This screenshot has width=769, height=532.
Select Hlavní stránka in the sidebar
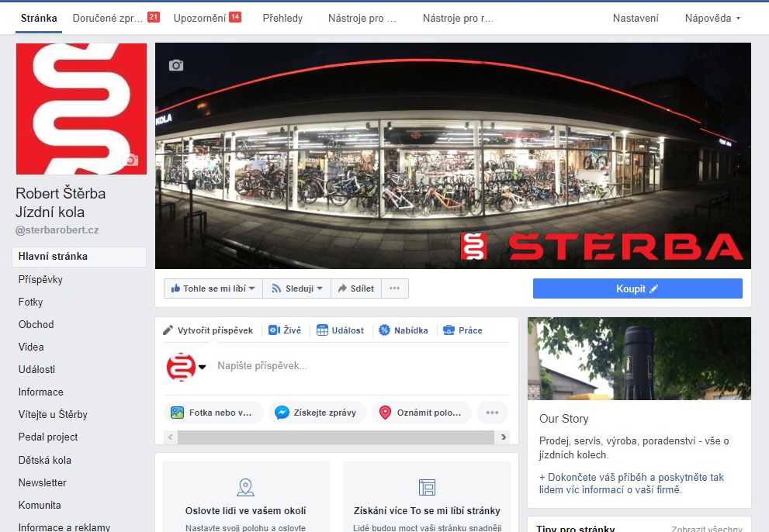coord(79,257)
